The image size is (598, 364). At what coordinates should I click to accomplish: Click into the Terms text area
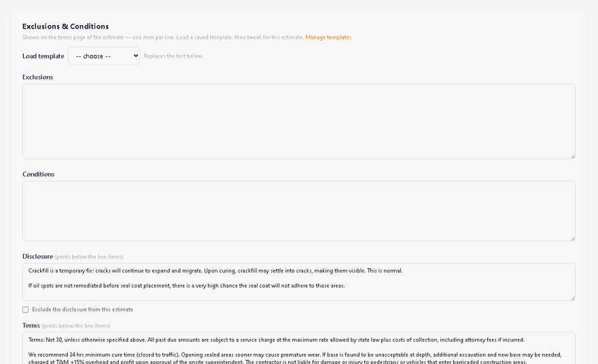[x=298, y=348]
